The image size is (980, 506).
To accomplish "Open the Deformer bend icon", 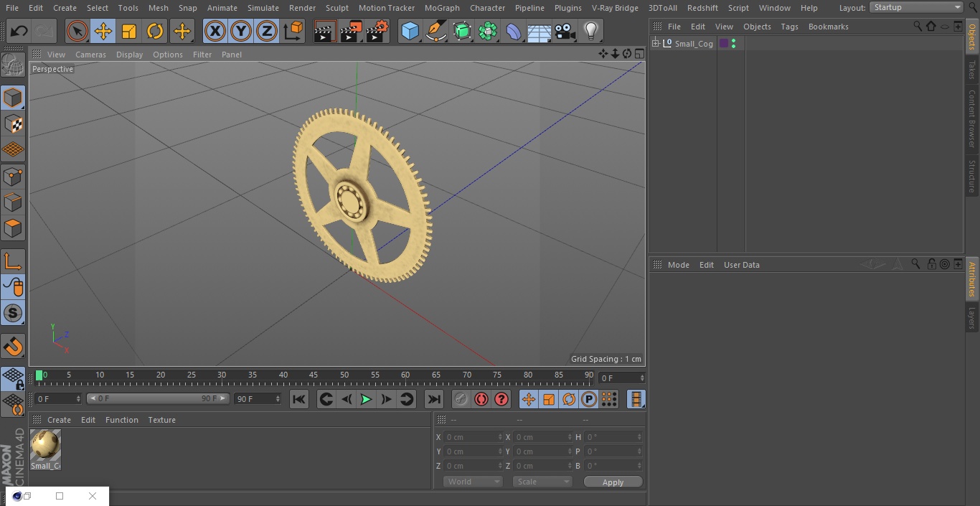I will point(513,31).
